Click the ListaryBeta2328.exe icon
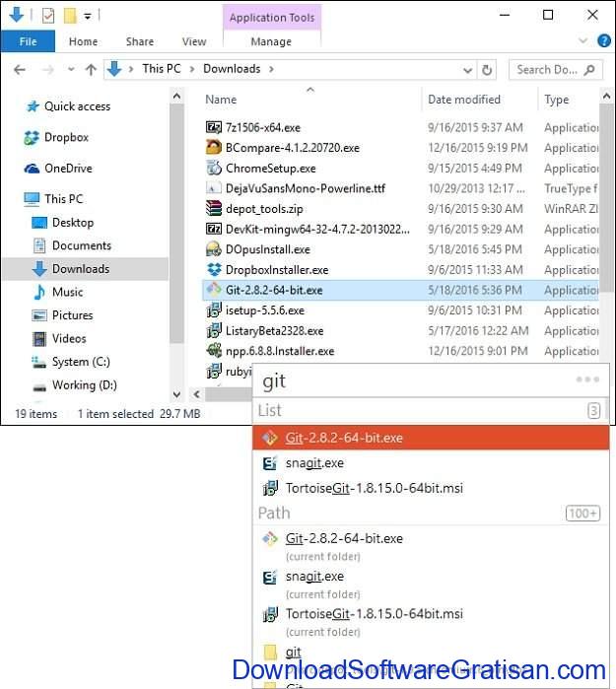Viewport: 616px width, 689px height. pos(214,330)
